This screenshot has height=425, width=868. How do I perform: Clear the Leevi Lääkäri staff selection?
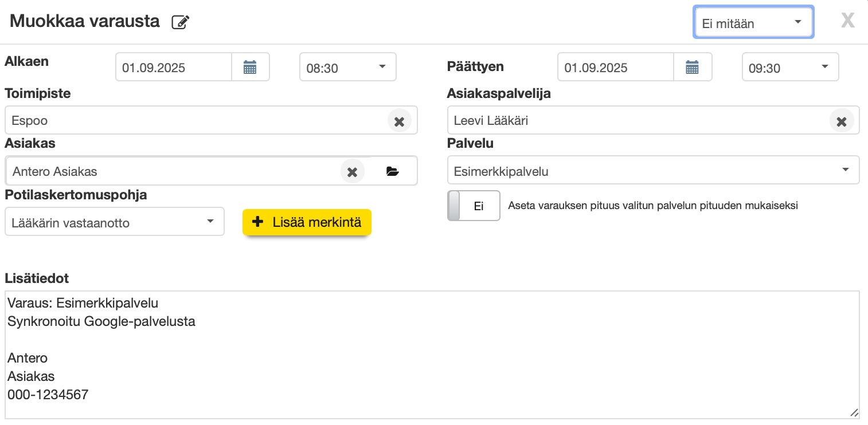[841, 121]
